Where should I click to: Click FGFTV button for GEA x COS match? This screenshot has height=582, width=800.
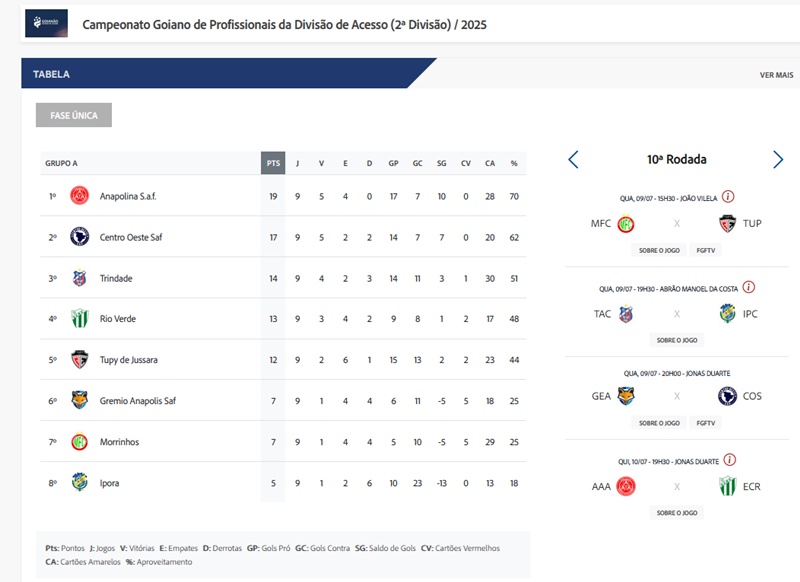pos(706,423)
